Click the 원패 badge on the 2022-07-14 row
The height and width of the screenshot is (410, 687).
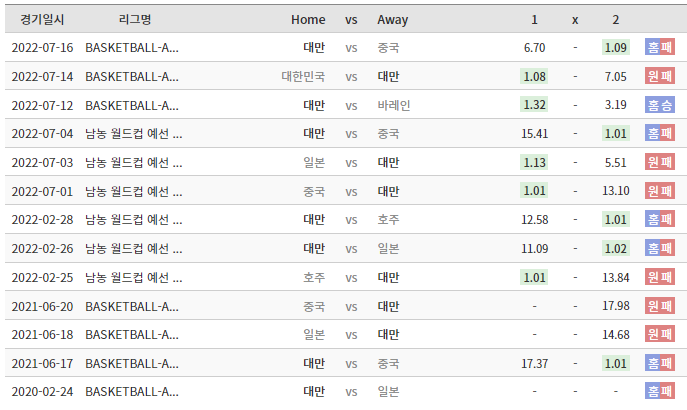tap(659, 76)
